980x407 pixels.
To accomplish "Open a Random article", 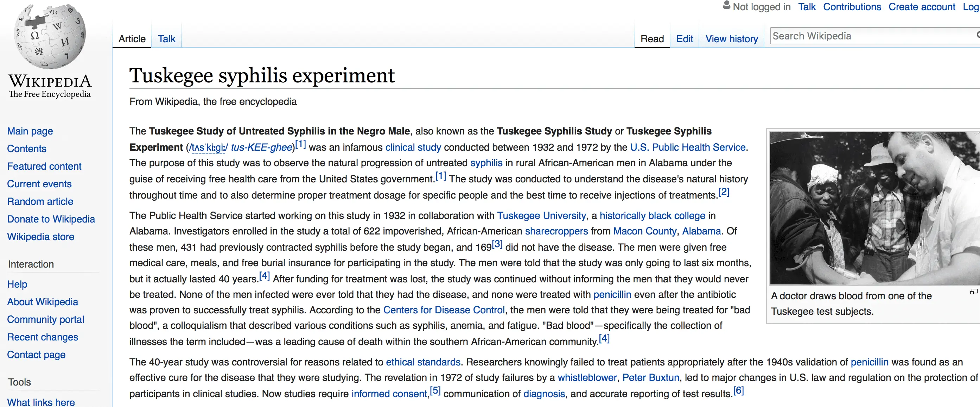I will (40, 201).
